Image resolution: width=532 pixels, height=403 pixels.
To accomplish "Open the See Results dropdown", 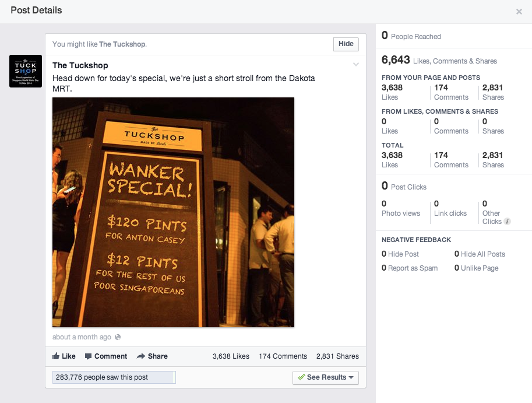I will coord(326,377).
